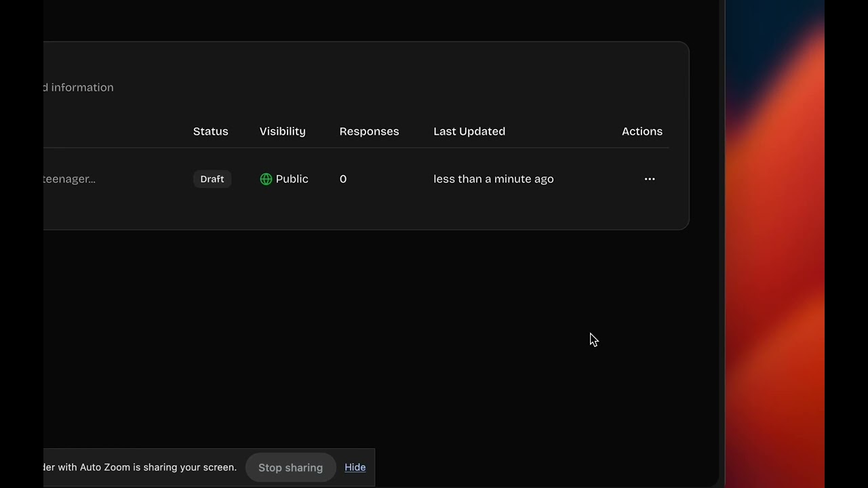
Task: Click the Last Updated column header
Action: (x=469, y=131)
